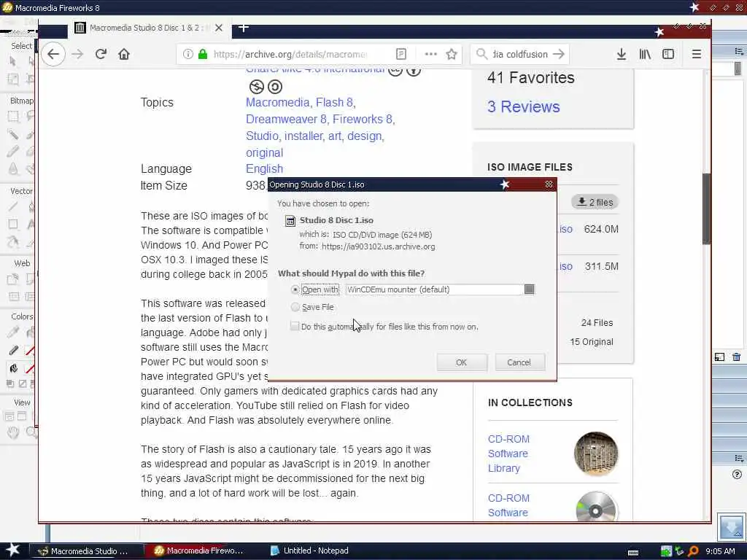Open the Fireworks 8 topic link
This screenshot has height=560, width=747.
point(362,119)
